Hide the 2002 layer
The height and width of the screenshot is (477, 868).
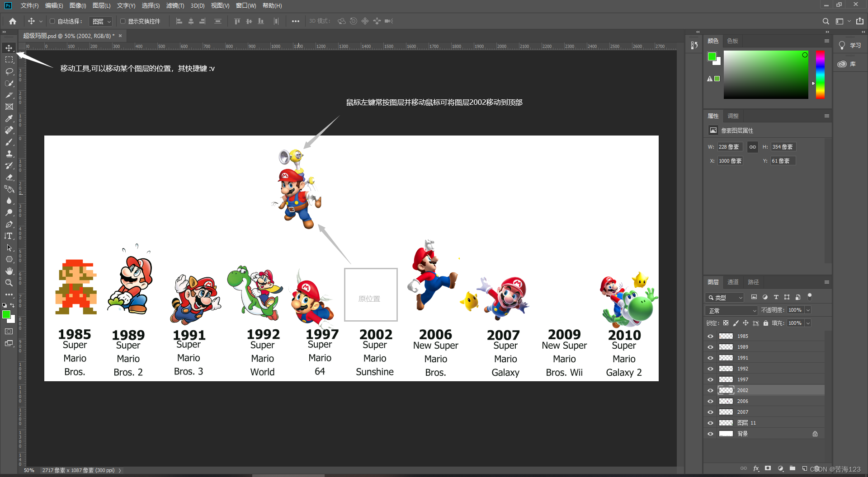click(x=710, y=390)
